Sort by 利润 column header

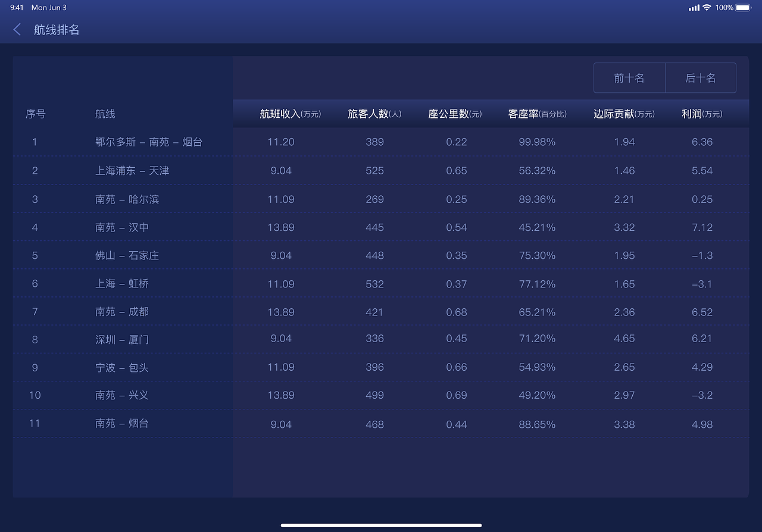tap(702, 114)
